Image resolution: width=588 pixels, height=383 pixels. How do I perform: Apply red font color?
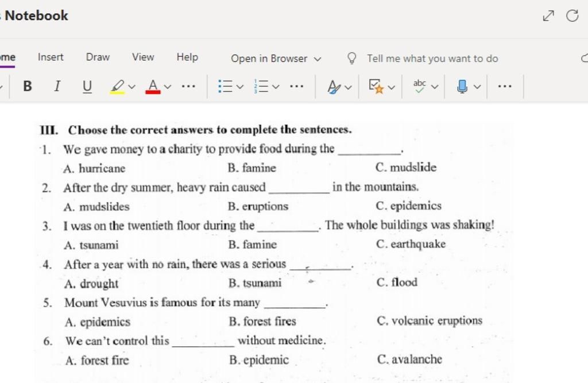(153, 86)
